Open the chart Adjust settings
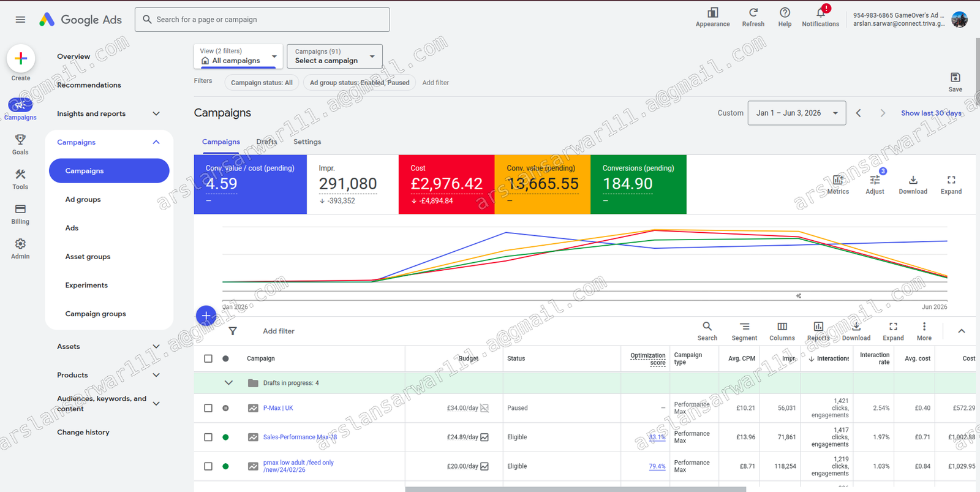Image resolution: width=980 pixels, height=492 pixels. tap(875, 184)
